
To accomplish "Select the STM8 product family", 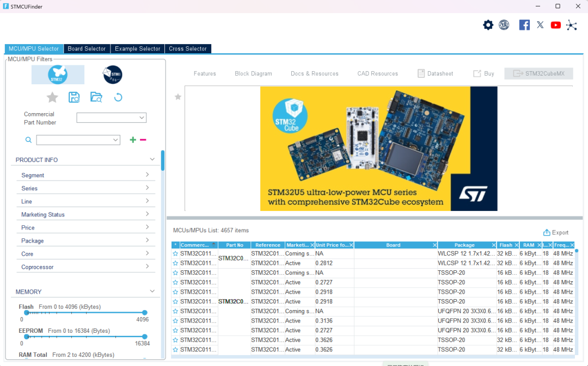I will point(113,75).
